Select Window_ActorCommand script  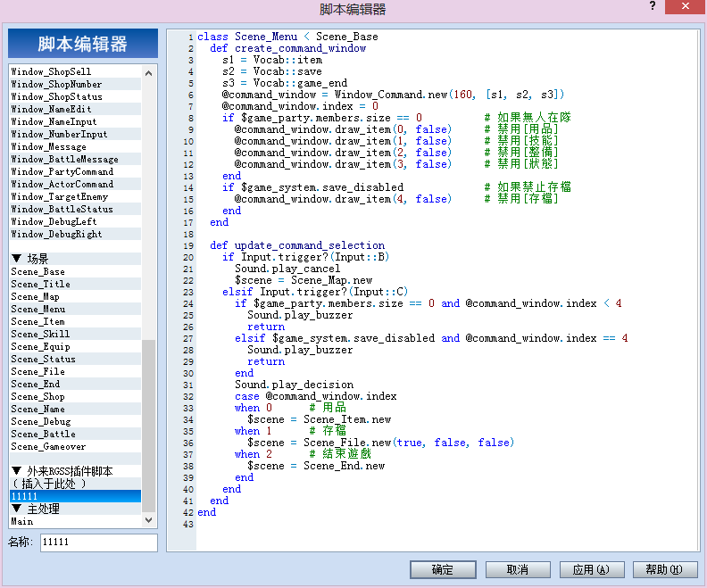[x=75, y=185]
